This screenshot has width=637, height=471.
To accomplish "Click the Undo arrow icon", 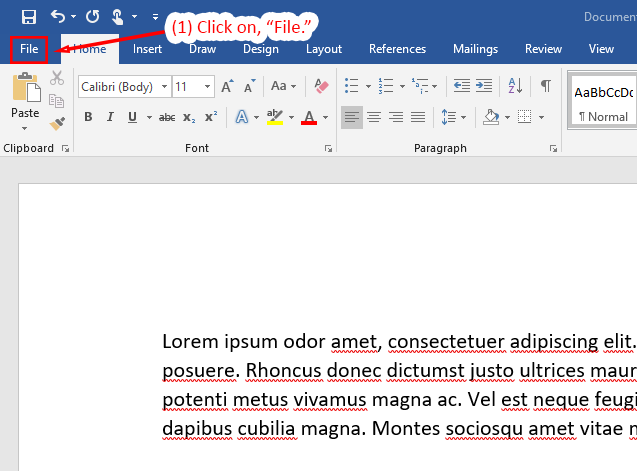I will coord(58,17).
